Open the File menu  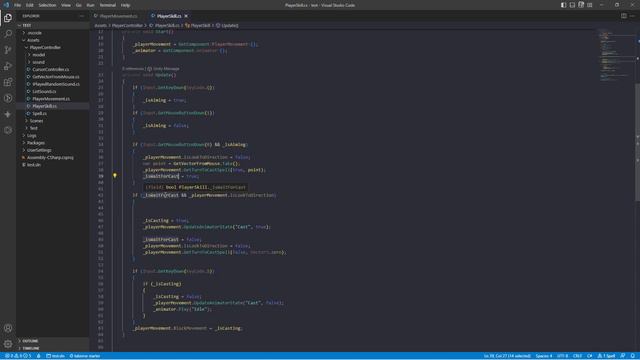pyautogui.click(x=18, y=5)
